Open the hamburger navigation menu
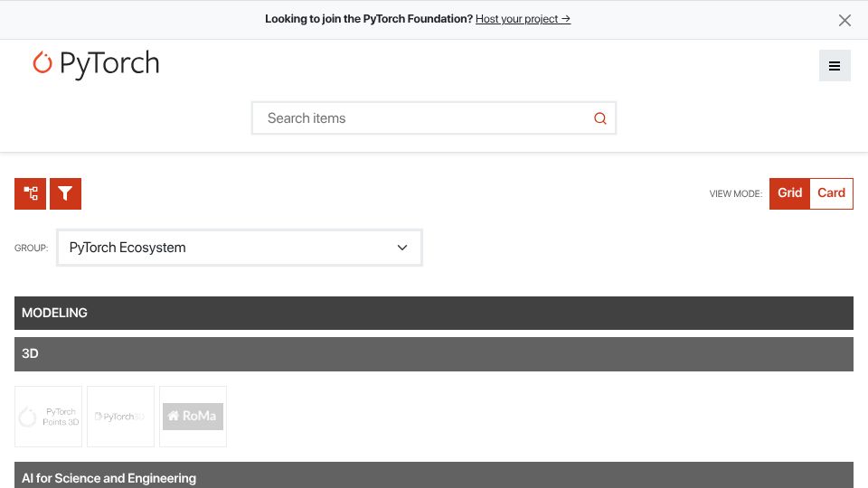Screen dimensions: 868x488 835,66
